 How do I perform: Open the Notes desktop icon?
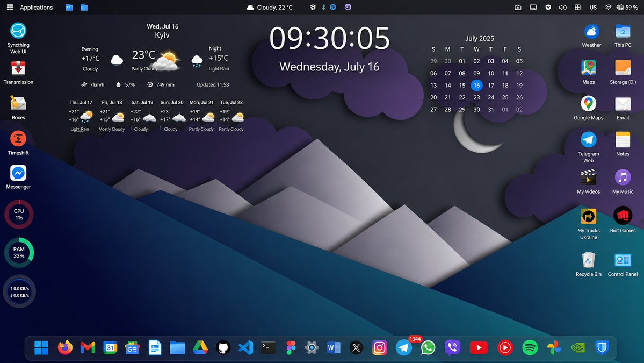click(x=623, y=144)
